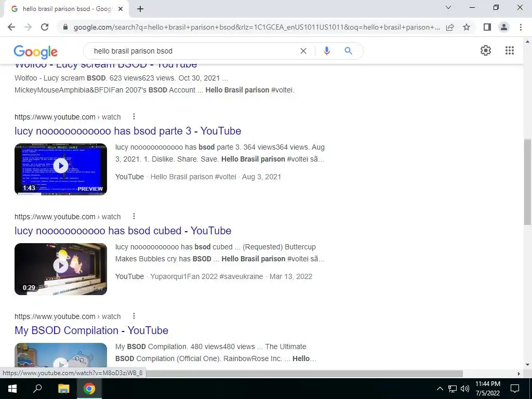Click the vertical page scrollbar thumb
This screenshot has width=532, height=399.
click(x=527, y=181)
